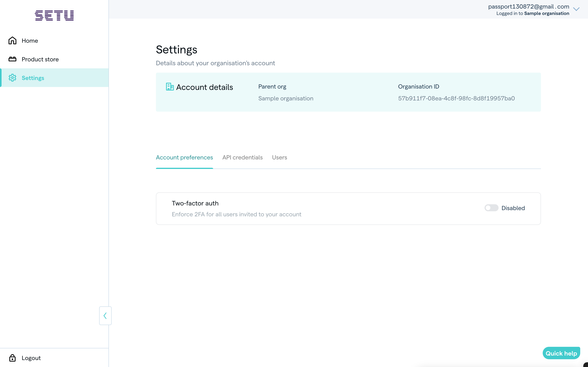Collapse the sidebar with arrow button
Viewport: 588px width, 367px height.
(105, 316)
